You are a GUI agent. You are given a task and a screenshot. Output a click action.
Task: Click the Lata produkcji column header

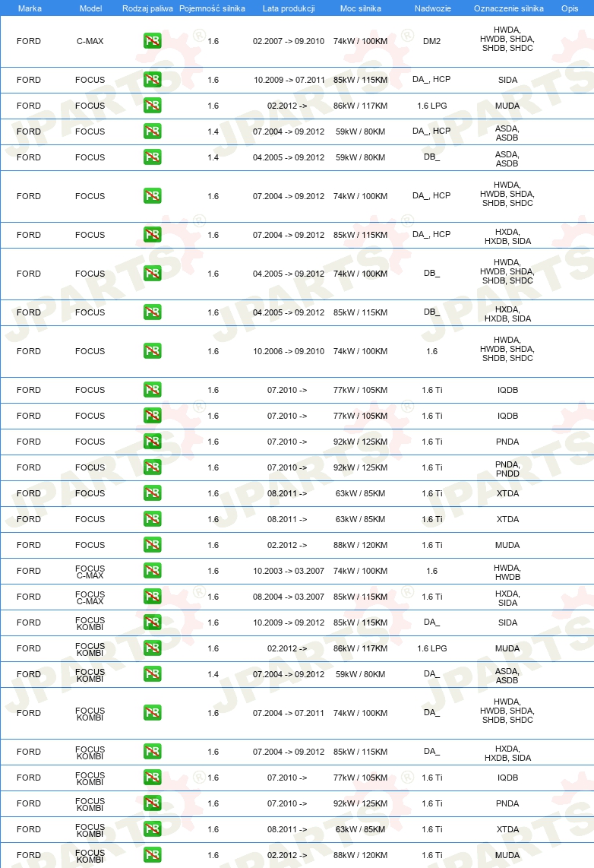point(289,8)
